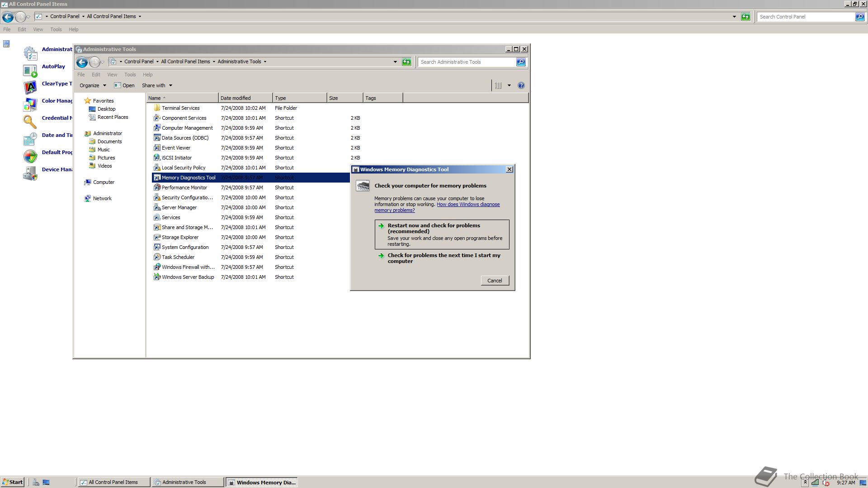Click the Server Manager quick launch icon
The width and height of the screenshot is (868, 488).
click(x=36, y=482)
